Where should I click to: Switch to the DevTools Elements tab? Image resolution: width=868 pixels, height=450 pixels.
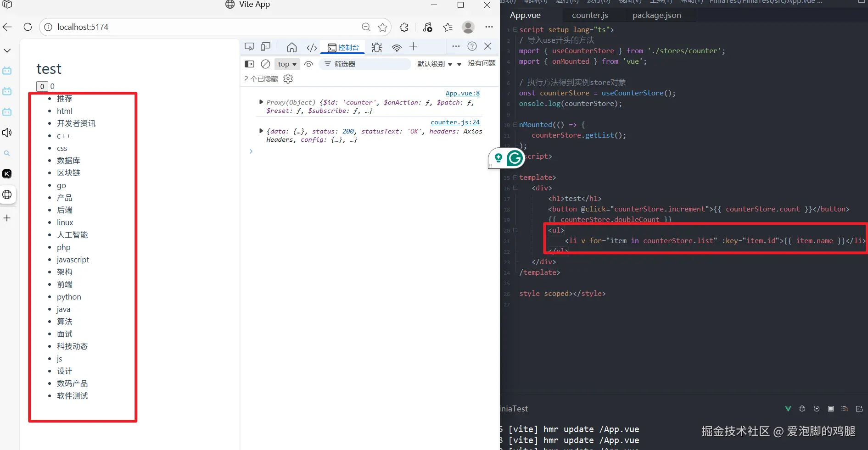312,47
